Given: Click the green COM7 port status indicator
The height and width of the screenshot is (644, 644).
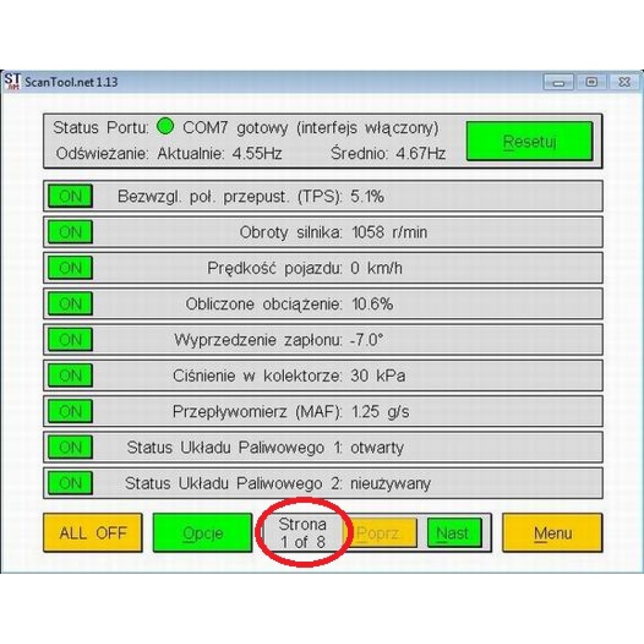Looking at the screenshot, I should 166,127.
